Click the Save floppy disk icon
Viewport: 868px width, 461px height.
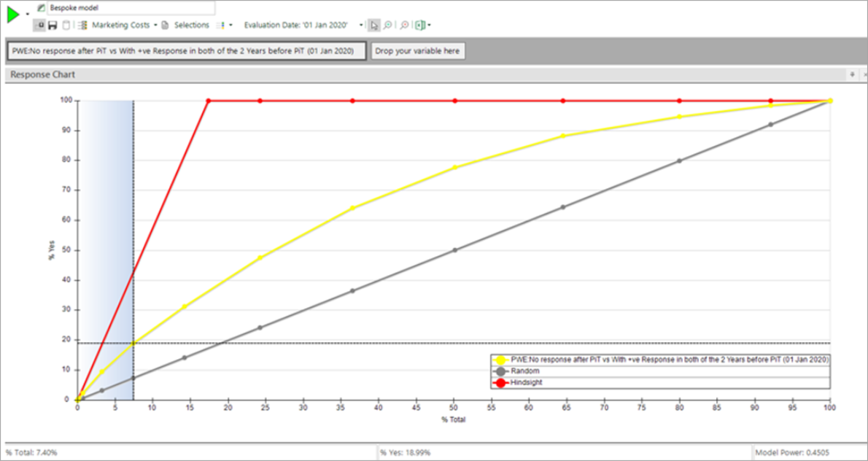coord(53,26)
